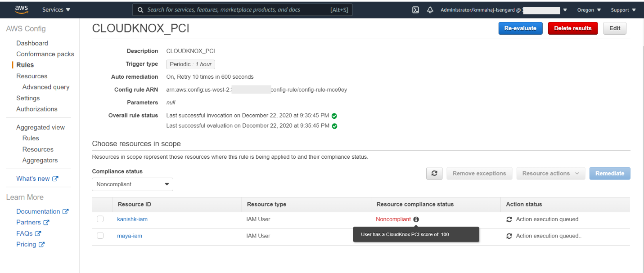Click the Delete results button
Viewport: 644px width, 273px height.
[x=573, y=28]
